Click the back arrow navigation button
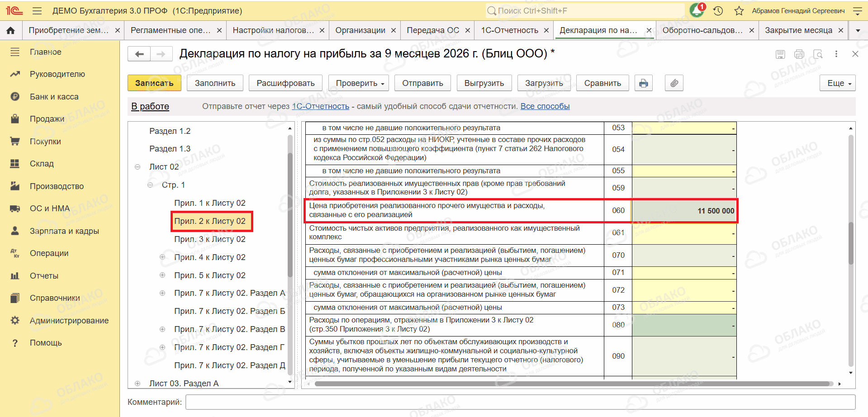This screenshot has width=868, height=417. pos(139,54)
